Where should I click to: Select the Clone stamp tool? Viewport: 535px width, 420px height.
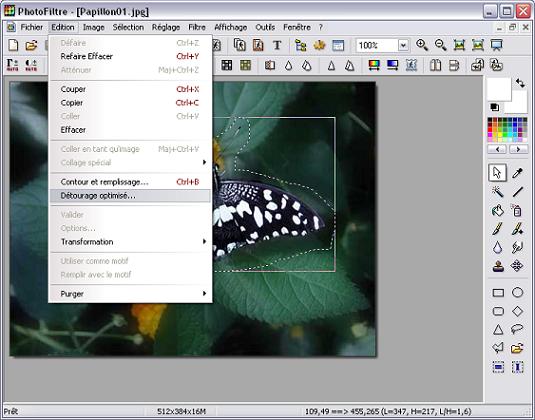[498, 266]
